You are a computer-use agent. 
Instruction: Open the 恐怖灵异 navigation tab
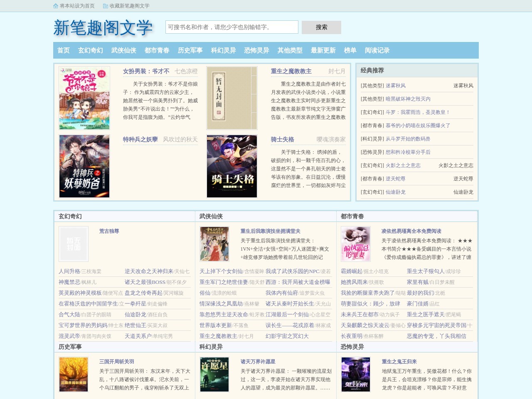tap(257, 50)
